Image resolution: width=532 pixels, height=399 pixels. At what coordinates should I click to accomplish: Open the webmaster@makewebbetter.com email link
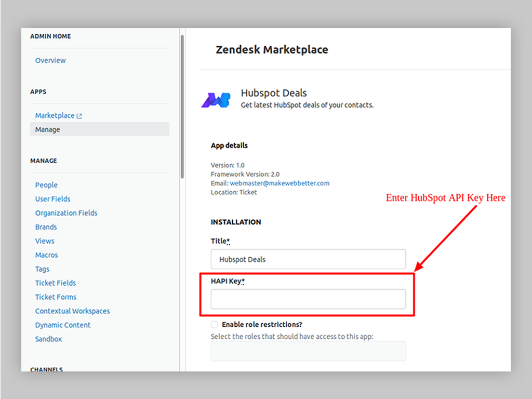280,183
